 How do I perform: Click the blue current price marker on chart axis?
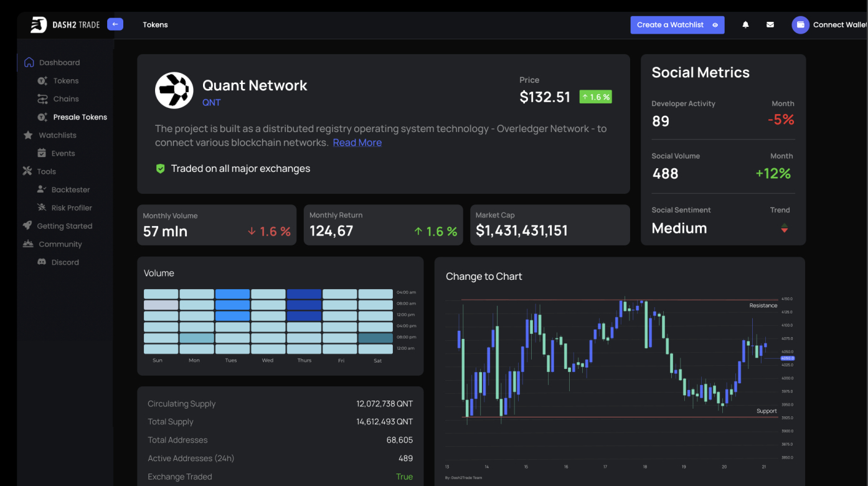[x=788, y=358]
